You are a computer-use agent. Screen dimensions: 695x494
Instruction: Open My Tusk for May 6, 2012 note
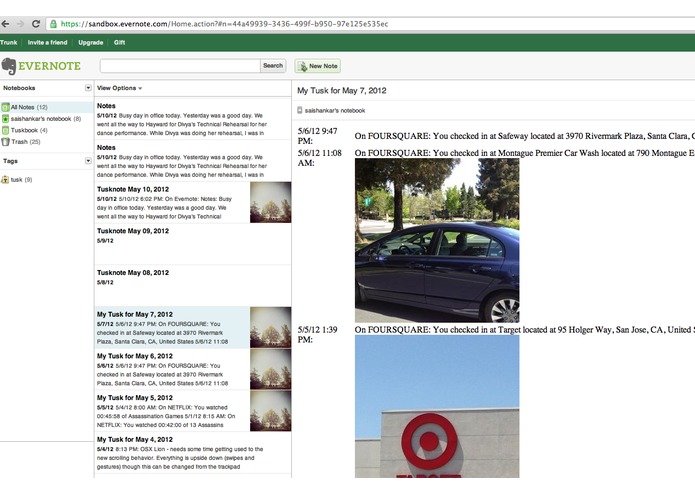coord(193,369)
